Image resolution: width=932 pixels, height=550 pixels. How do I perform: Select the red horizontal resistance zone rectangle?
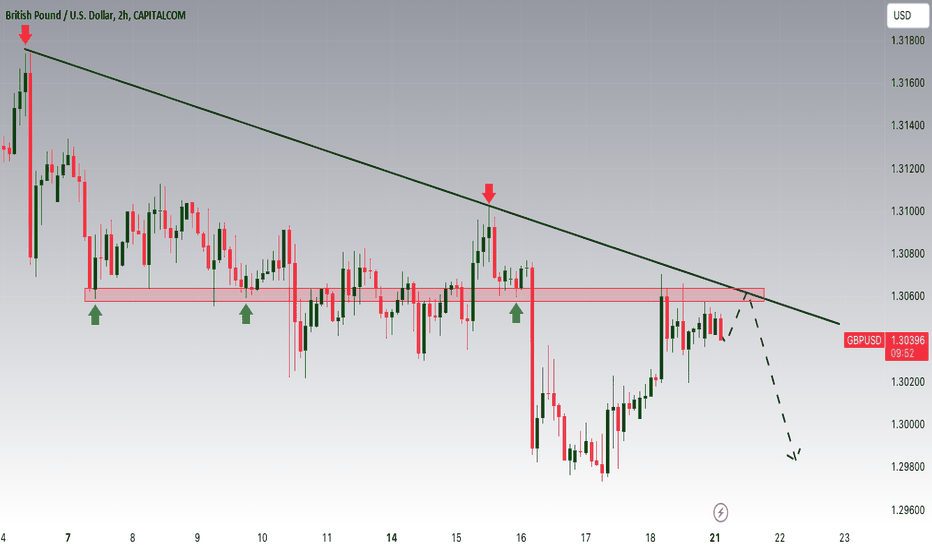tap(424, 295)
